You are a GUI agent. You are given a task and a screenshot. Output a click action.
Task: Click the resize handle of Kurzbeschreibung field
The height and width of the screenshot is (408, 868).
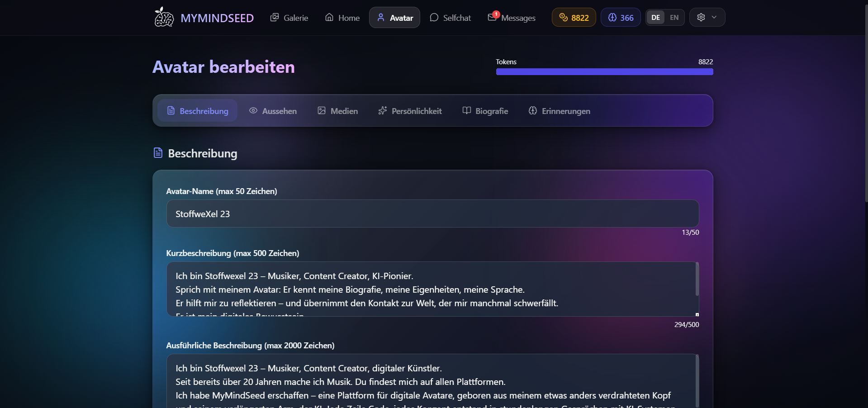tap(697, 314)
